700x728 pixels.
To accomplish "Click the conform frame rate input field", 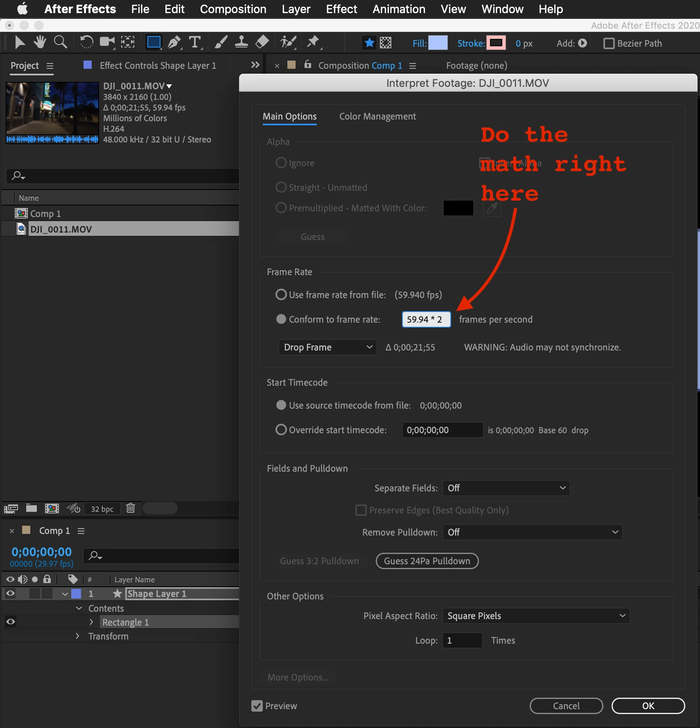I will [x=426, y=319].
